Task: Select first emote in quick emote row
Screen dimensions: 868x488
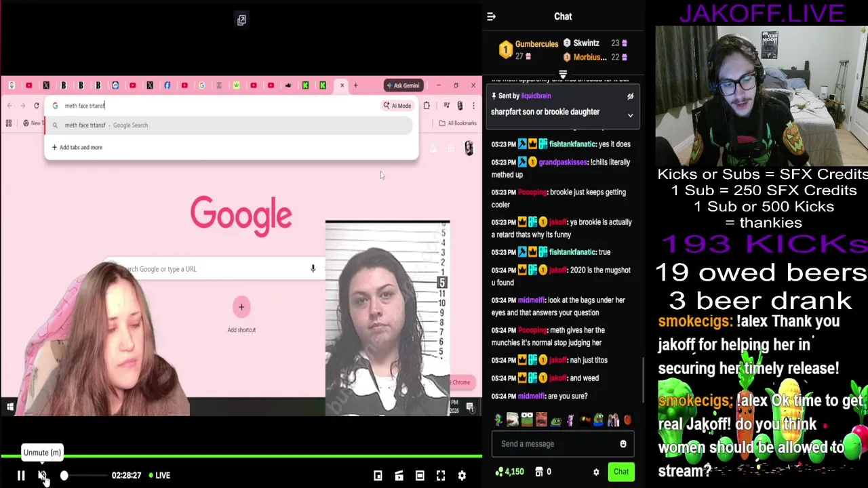Action: (498, 421)
